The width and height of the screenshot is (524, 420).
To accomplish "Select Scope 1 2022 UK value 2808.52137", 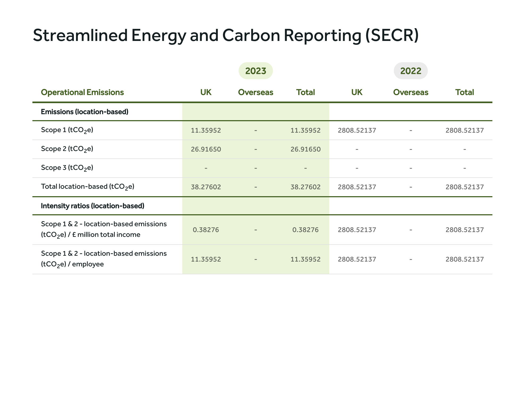I will [357, 131].
